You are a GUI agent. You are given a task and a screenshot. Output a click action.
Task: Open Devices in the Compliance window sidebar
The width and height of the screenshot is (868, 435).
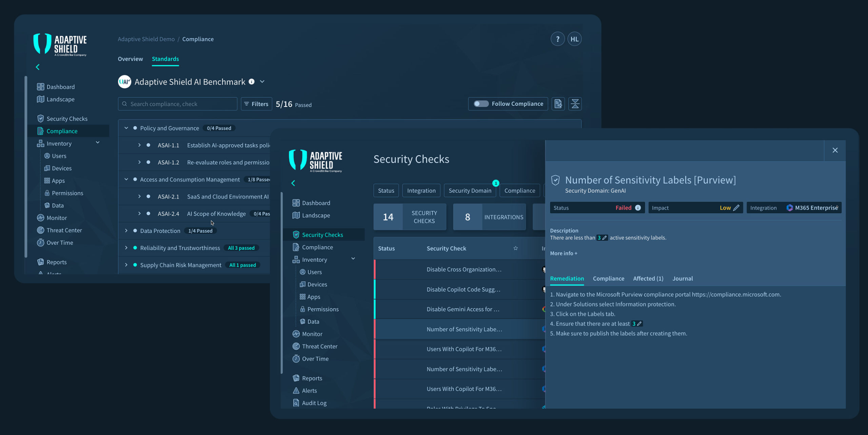pyautogui.click(x=58, y=168)
